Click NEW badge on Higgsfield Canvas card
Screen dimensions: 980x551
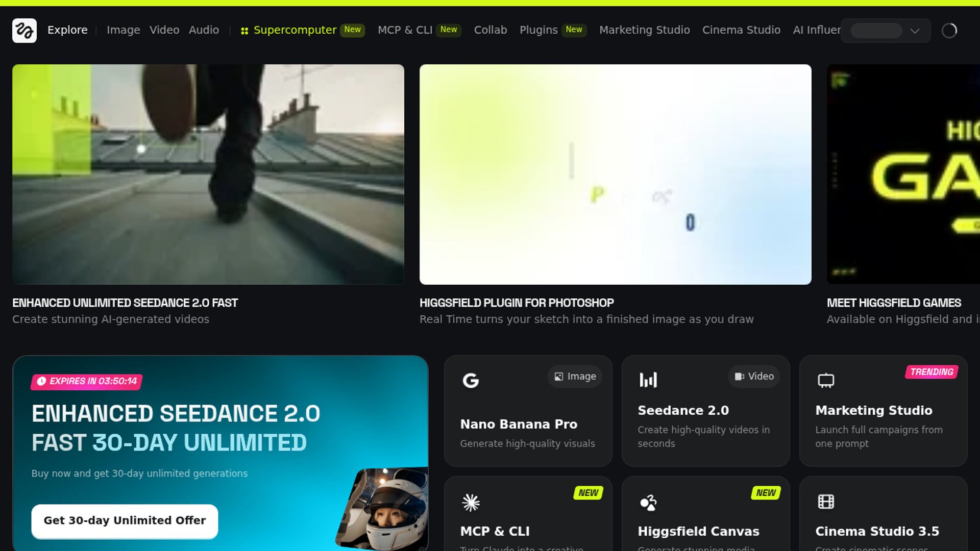pos(766,493)
